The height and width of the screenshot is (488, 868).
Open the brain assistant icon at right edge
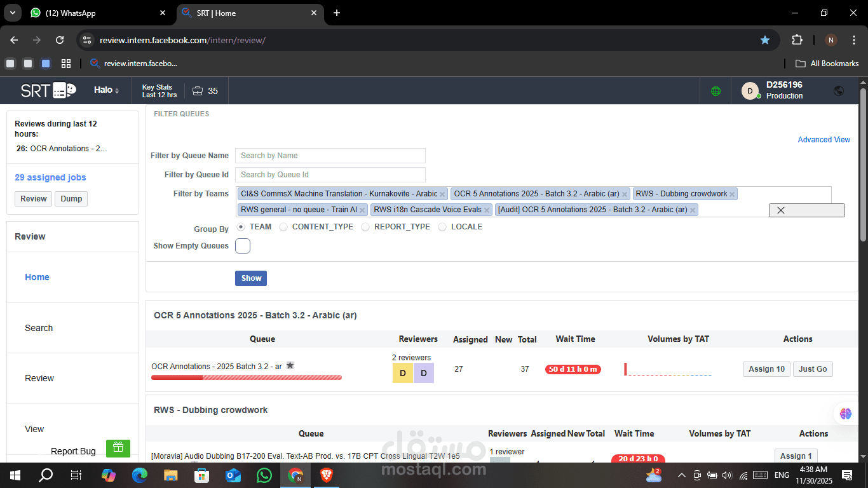click(845, 414)
